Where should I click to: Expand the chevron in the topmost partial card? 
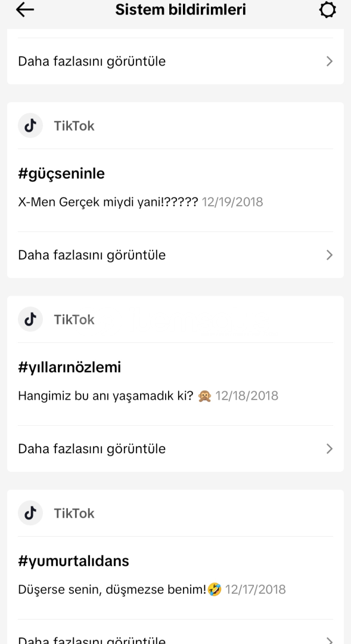click(329, 61)
